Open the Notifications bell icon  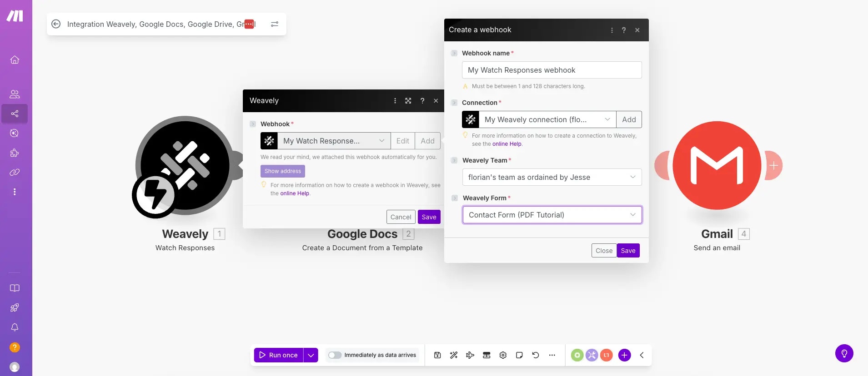coord(15,327)
